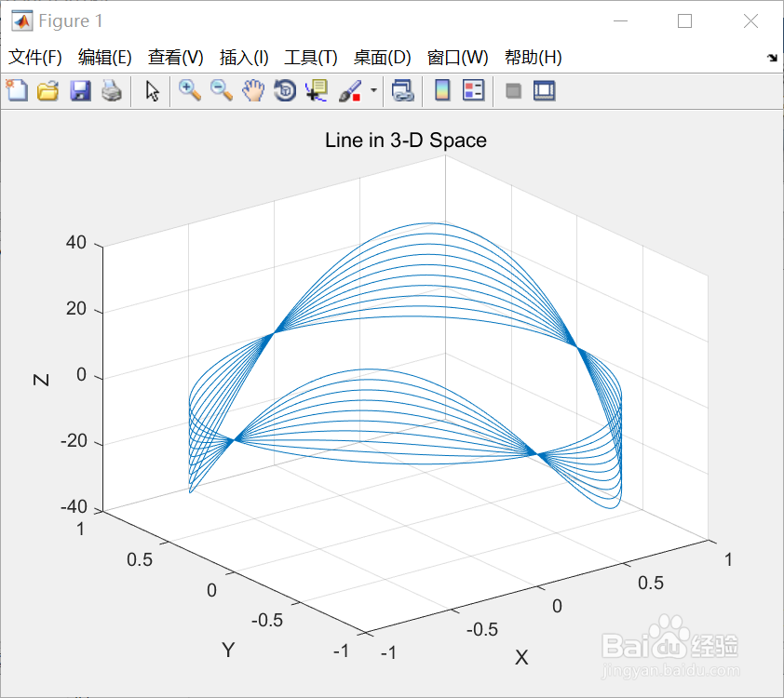
Task: Click the Z axis tick label -20
Action: (x=74, y=441)
